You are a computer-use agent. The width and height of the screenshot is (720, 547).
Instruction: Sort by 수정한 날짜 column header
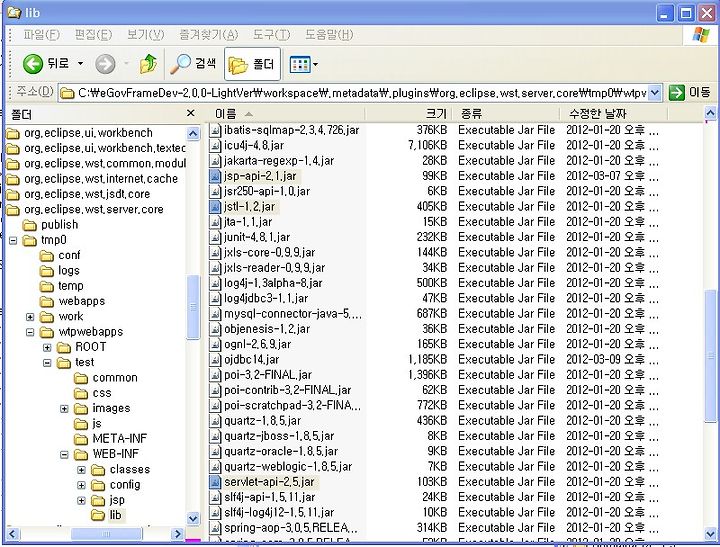tap(613, 113)
